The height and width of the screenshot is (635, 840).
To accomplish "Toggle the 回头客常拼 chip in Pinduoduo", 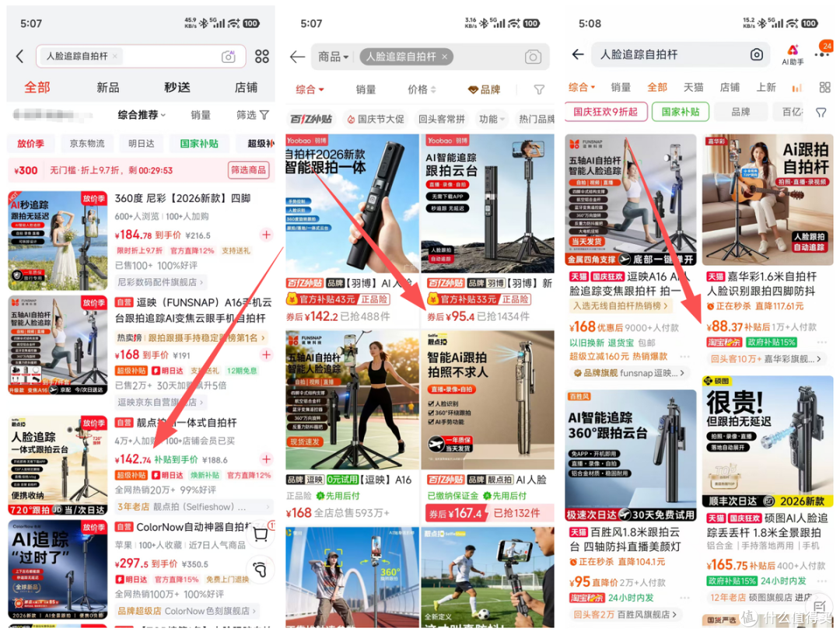I will point(442,119).
